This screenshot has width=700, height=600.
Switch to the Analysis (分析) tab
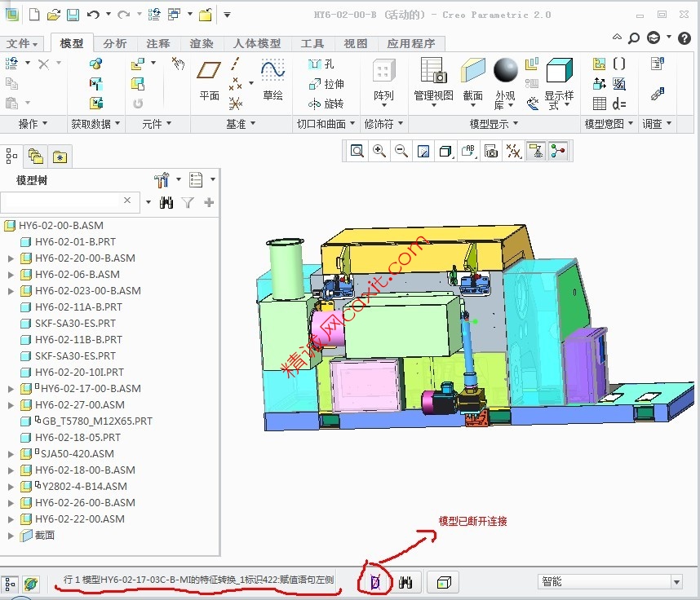point(115,43)
